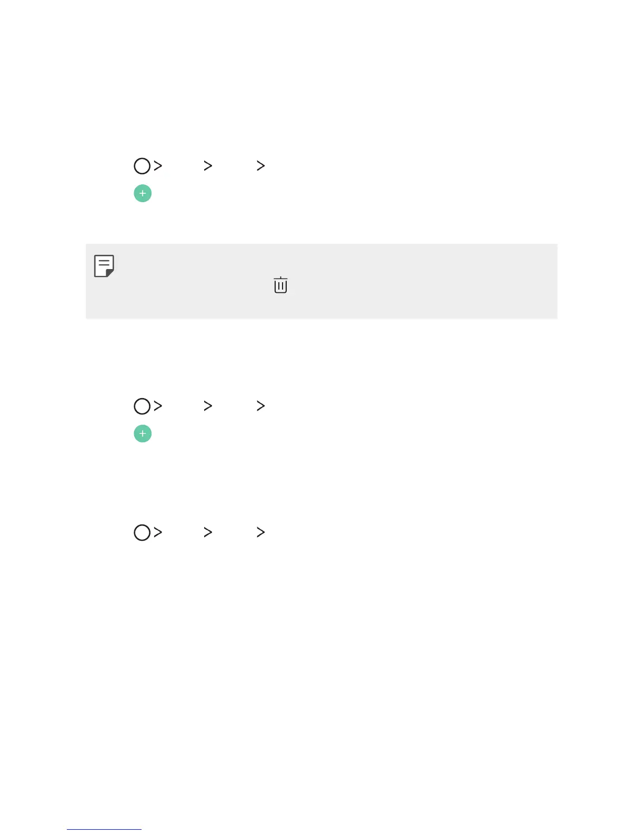This screenshot has width=644, height=834.
Task: Click the blank white area below the bottom row
Action: [x=321, y=658]
